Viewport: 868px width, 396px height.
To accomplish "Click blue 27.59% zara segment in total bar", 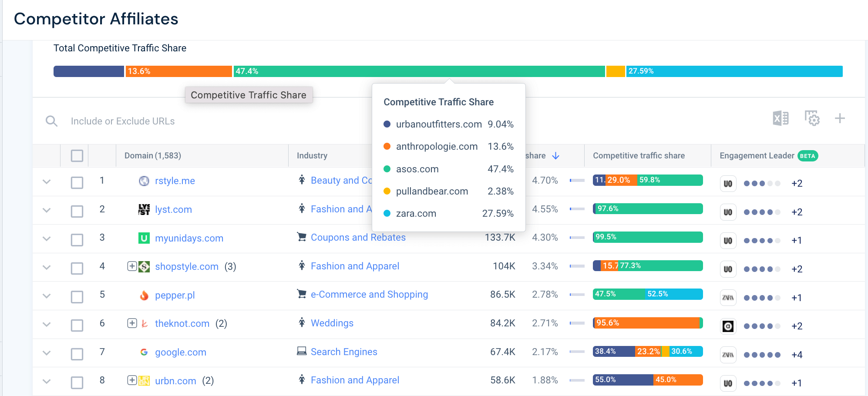I will tap(734, 71).
